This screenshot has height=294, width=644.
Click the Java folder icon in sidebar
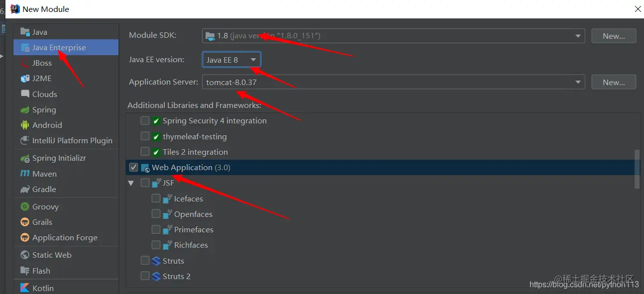pos(25,32)
